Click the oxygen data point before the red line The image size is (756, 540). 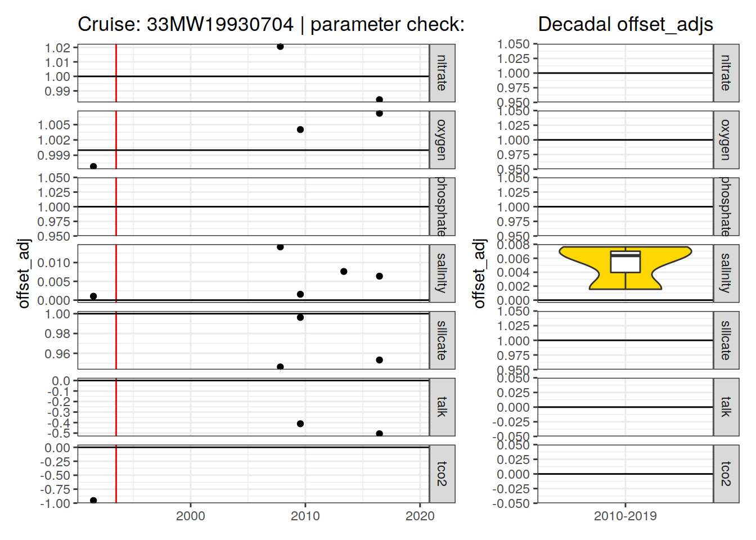pos(93,166)
